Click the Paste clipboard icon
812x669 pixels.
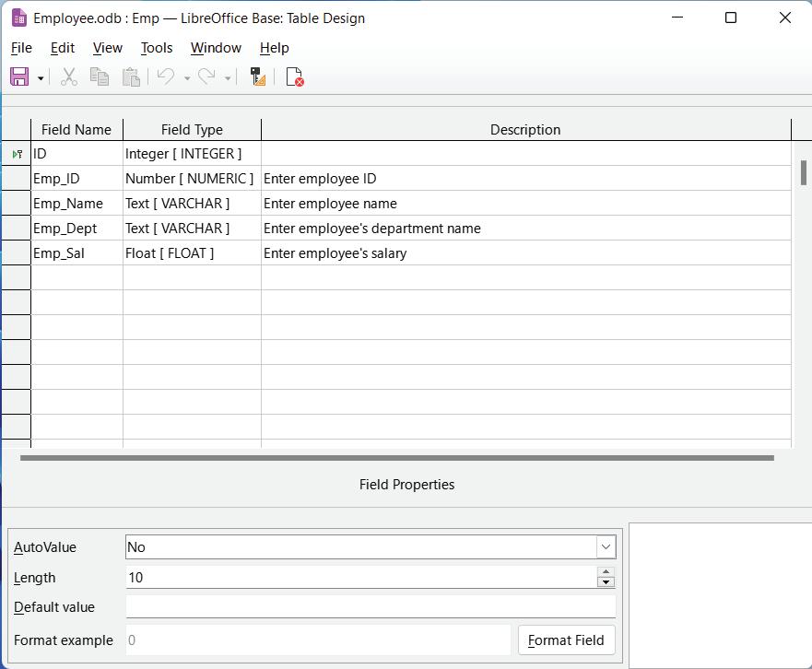131,76
